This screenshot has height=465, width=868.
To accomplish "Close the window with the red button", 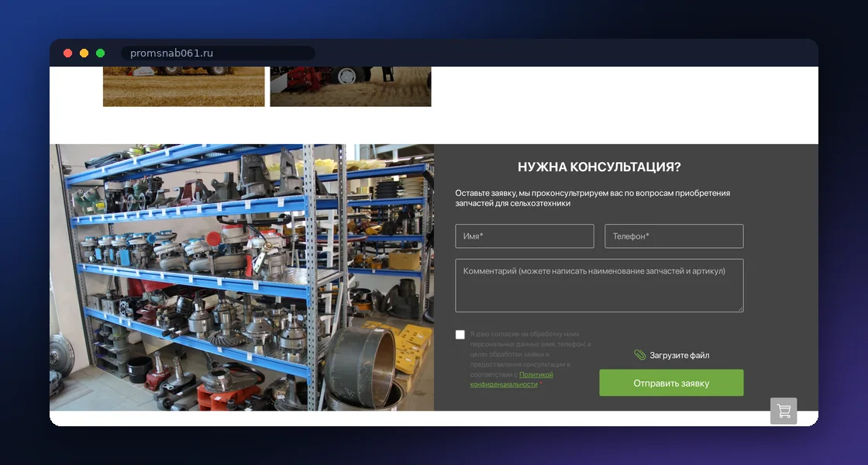I will tap(68, 53).
